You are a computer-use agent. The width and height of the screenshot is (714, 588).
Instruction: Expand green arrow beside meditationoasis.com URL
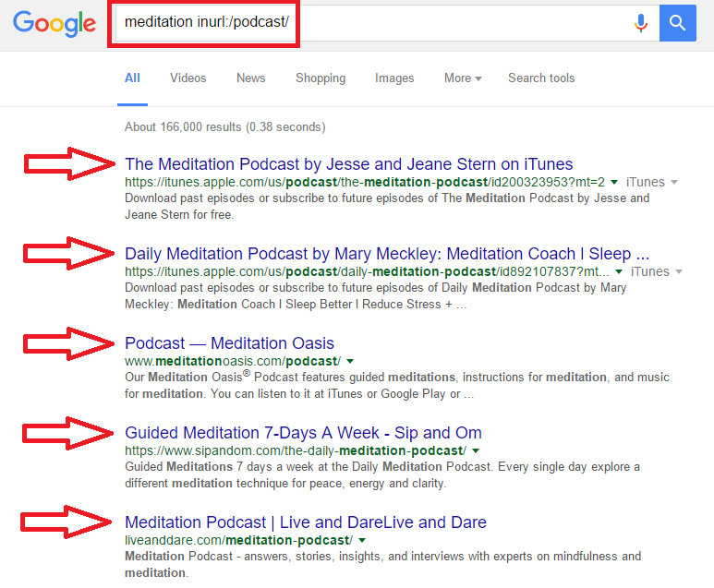coord(350,361)
